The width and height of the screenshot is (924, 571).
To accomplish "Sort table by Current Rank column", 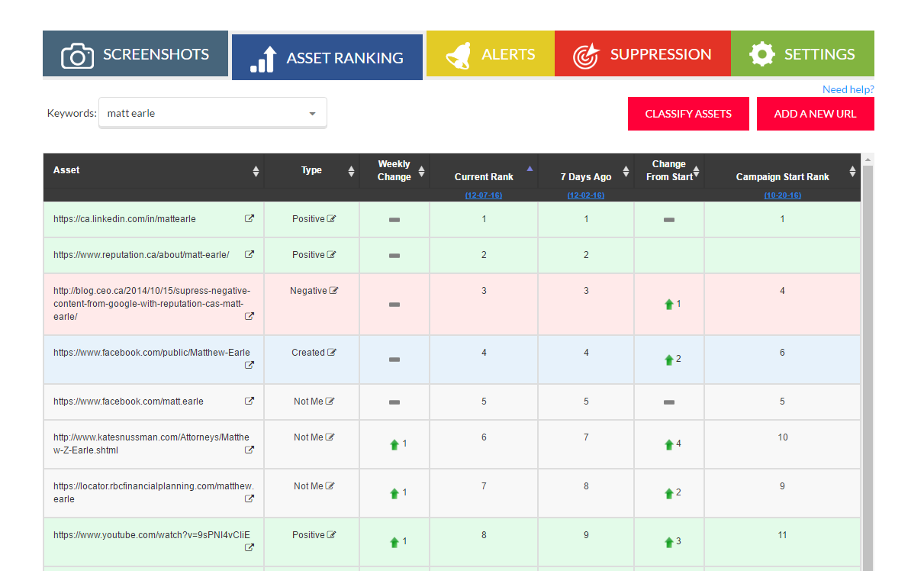I will click(530, 171).
